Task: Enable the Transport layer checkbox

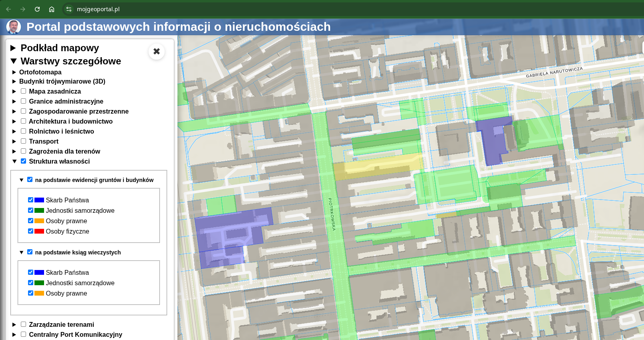Action: [x=24, y=141]
